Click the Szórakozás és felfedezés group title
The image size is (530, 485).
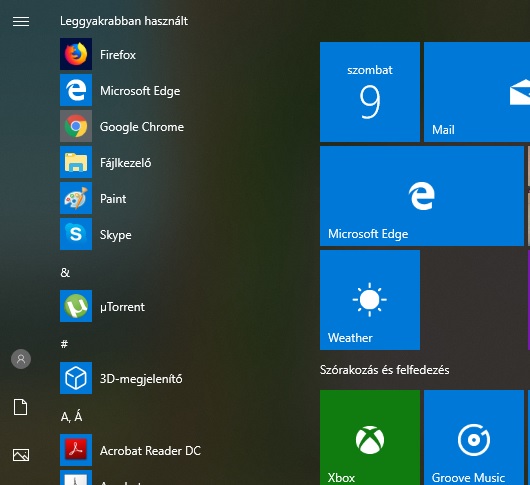point(385,370)
